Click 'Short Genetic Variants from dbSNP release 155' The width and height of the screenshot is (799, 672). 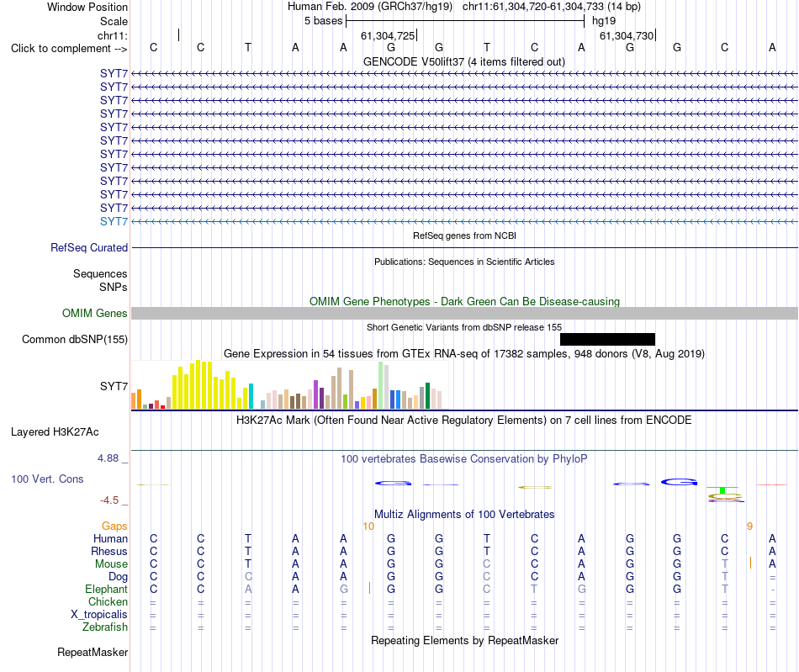pyautogui.click(x=464, y=328)
